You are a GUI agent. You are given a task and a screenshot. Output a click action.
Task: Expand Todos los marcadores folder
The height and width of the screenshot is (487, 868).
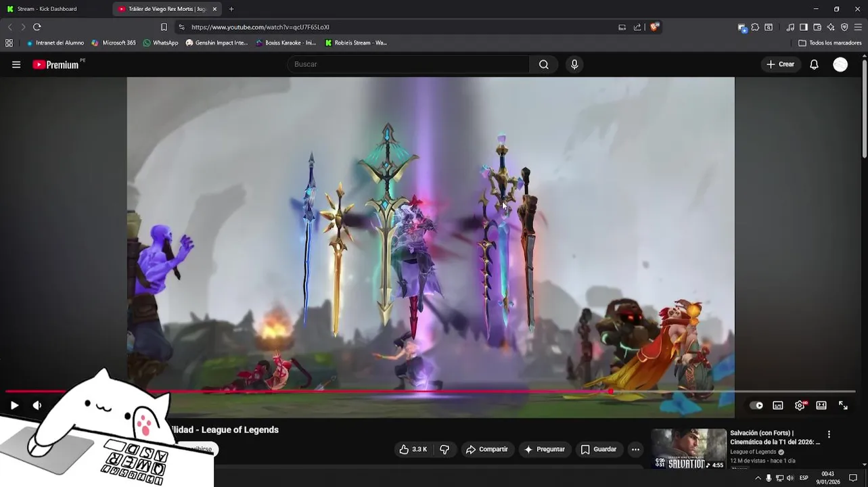tap(829, 43)
